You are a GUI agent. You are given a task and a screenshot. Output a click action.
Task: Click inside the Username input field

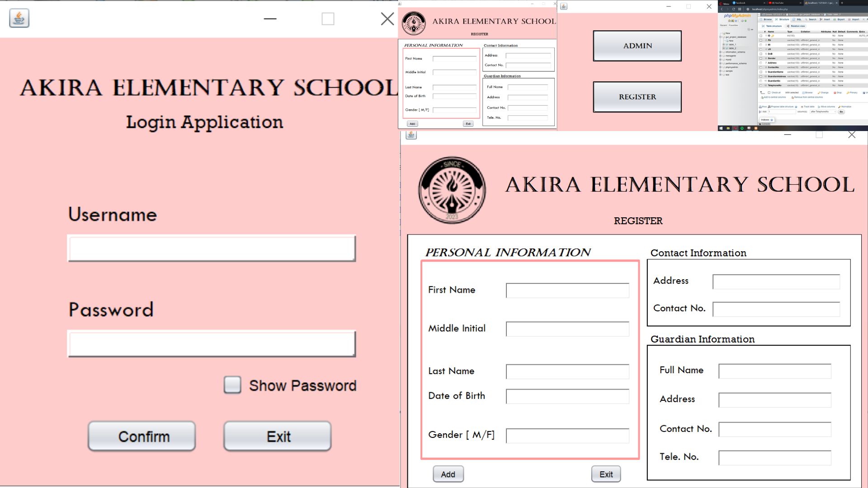[x=212, y=249]
